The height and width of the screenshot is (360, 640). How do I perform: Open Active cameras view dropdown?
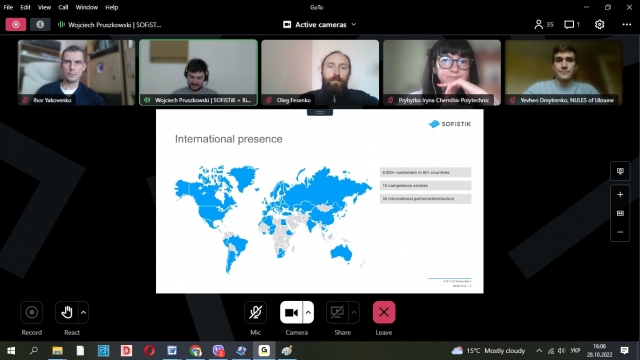point(320,24)
